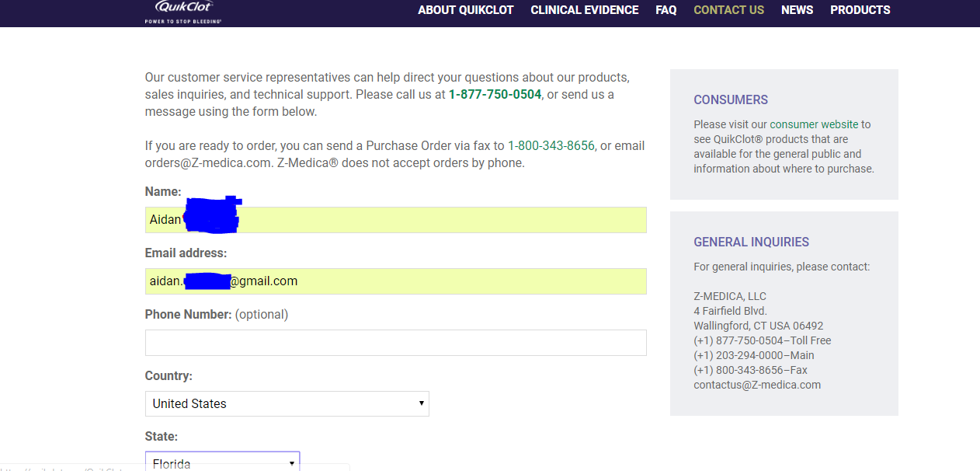Click the fax number 1-800-343-8656 link
Screen dimensions: 980x471
pyautogui.click(x=551, y=146)
